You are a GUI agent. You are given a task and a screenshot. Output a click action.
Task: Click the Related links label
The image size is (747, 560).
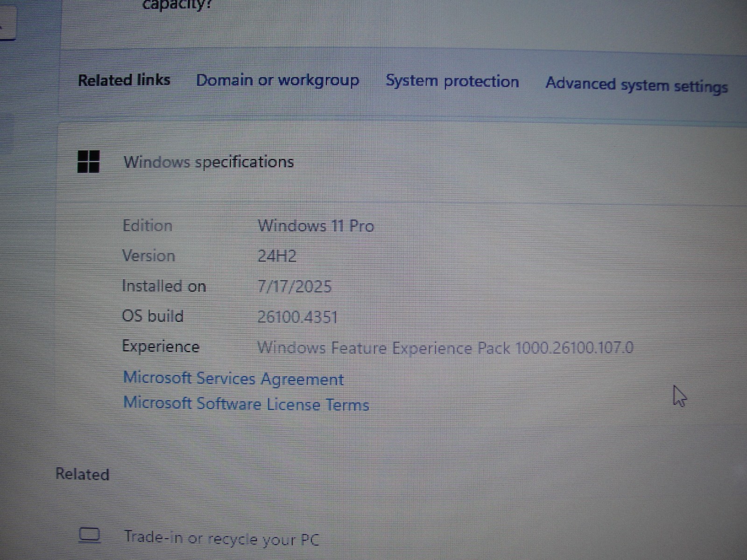[124, 80]
